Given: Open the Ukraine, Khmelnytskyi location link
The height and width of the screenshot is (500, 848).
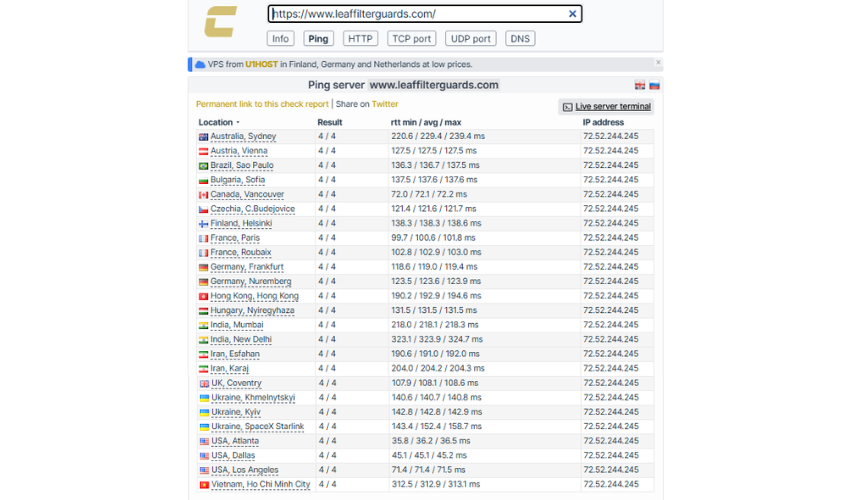Looking at the screenshot, I should [x=253, y=398].
